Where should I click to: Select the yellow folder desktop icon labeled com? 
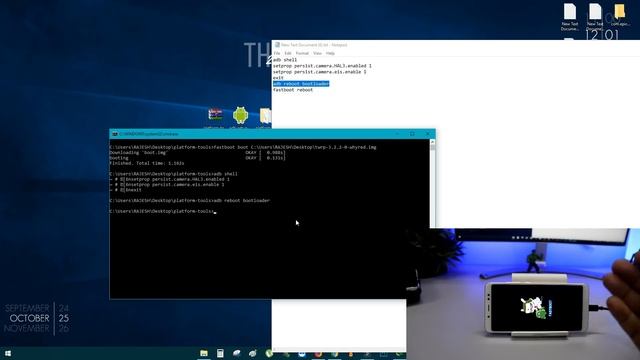tap(620, 14)
